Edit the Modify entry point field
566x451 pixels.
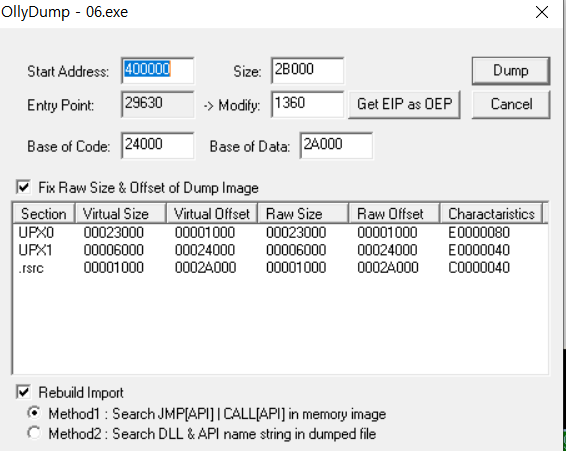tap(308, 104)
